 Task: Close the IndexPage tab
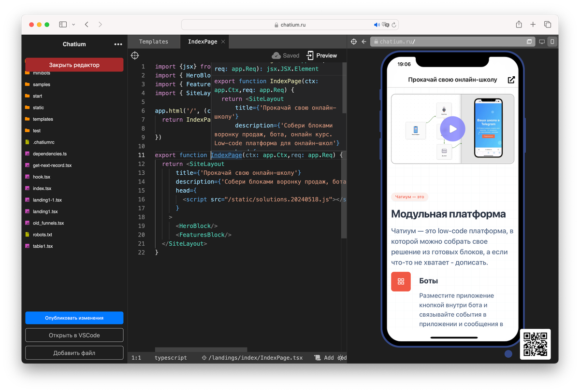tap(223, 42)
